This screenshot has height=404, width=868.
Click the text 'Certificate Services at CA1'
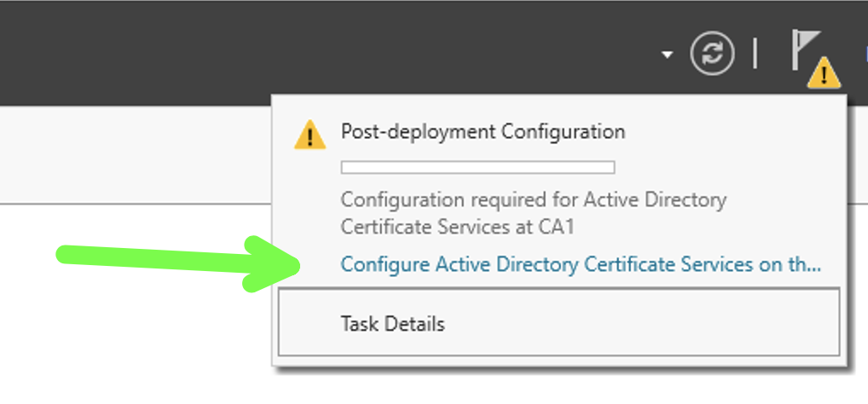click(x=457, y=227)
